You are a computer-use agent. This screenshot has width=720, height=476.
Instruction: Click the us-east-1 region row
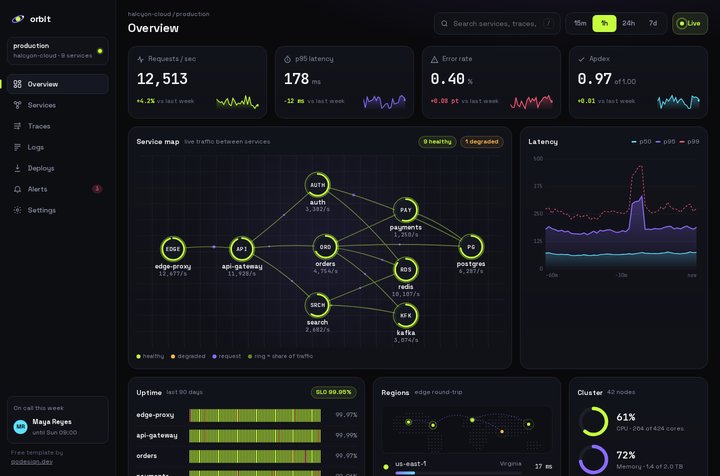467,466
